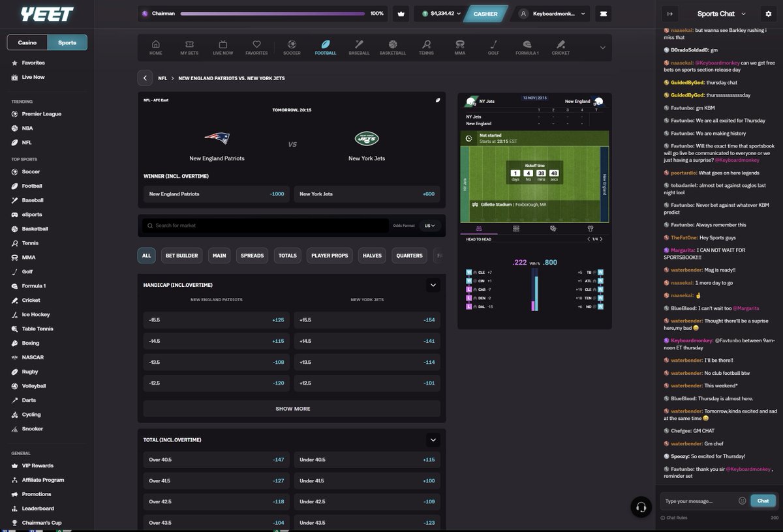Focus the Search for market field
Viewport: 783px width, 532px height.
pyautogui.click(x=266, y=226)
